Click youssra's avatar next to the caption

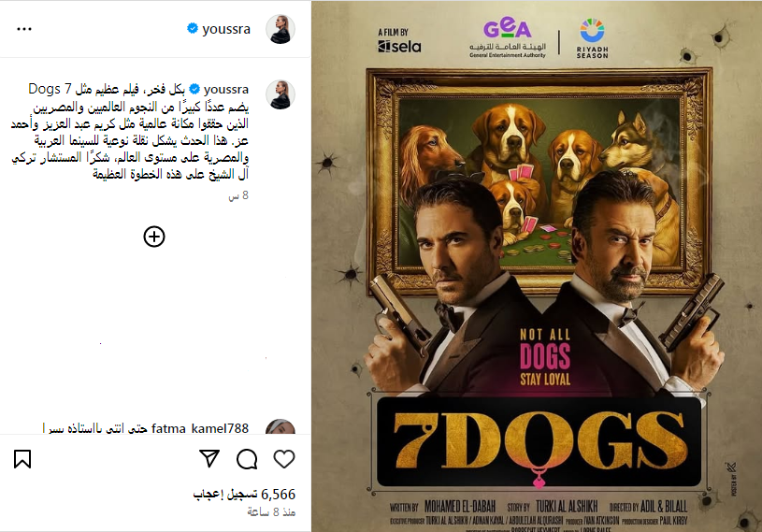coord(280,94)
